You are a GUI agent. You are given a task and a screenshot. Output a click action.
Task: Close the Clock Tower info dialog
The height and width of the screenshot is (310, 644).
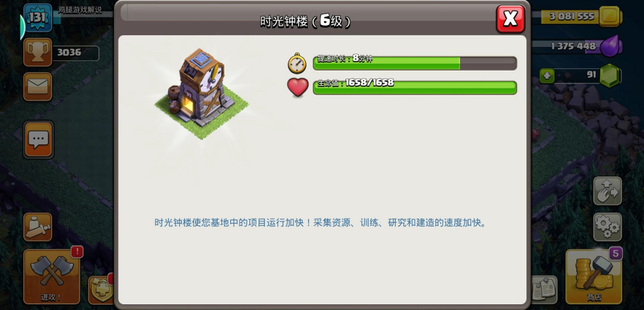(510, 19)
